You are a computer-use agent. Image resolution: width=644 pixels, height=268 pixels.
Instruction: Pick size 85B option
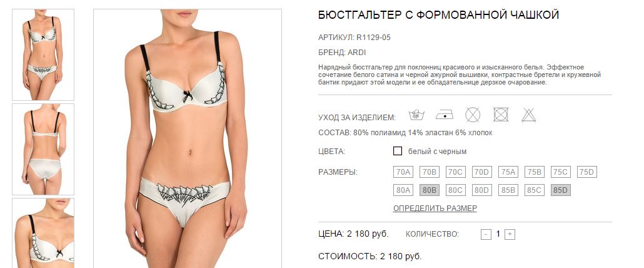click(x=508, y=190)
